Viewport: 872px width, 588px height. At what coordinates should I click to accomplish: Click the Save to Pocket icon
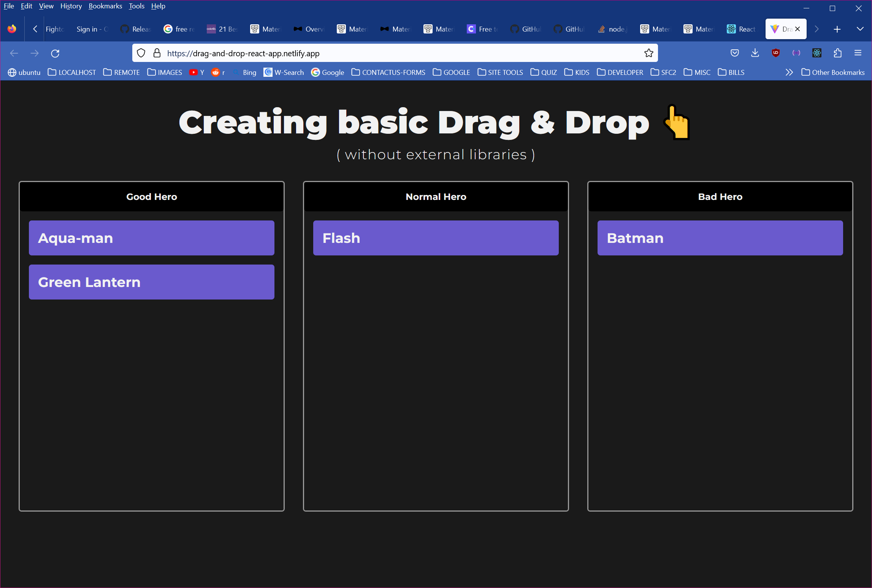tap(734, 53)
